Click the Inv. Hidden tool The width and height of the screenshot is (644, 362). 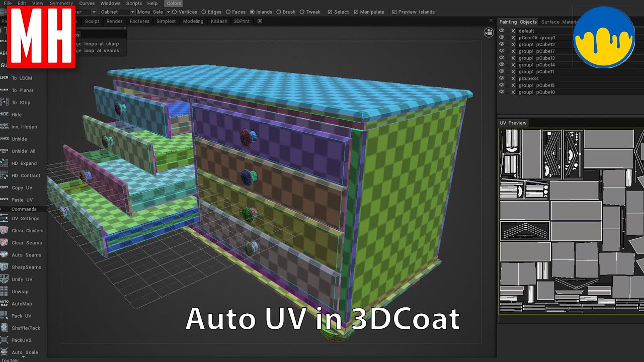pos(24,127)
